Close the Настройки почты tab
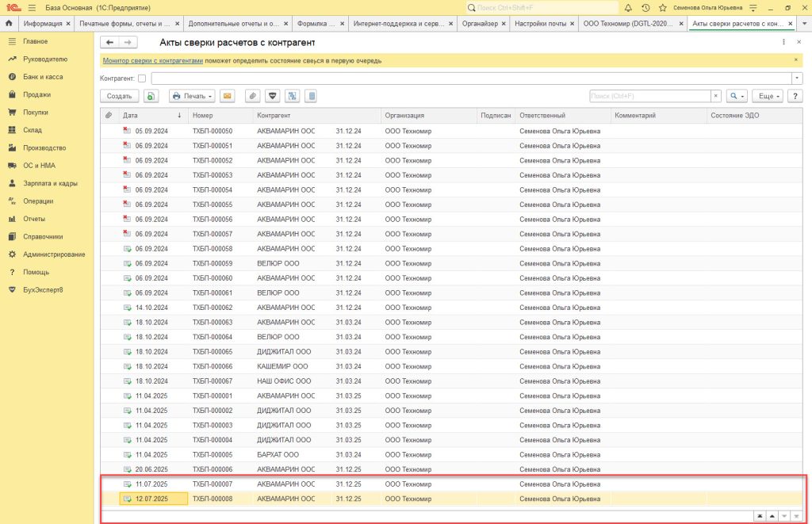812x524 pixels. [x=572, y=24]
